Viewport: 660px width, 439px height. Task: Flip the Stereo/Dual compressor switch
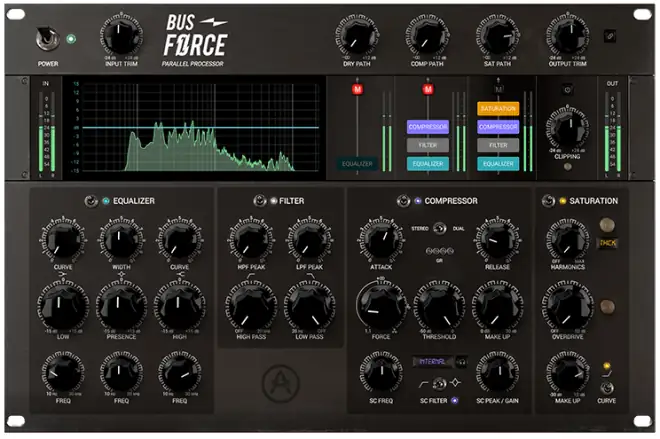(439, 229)
